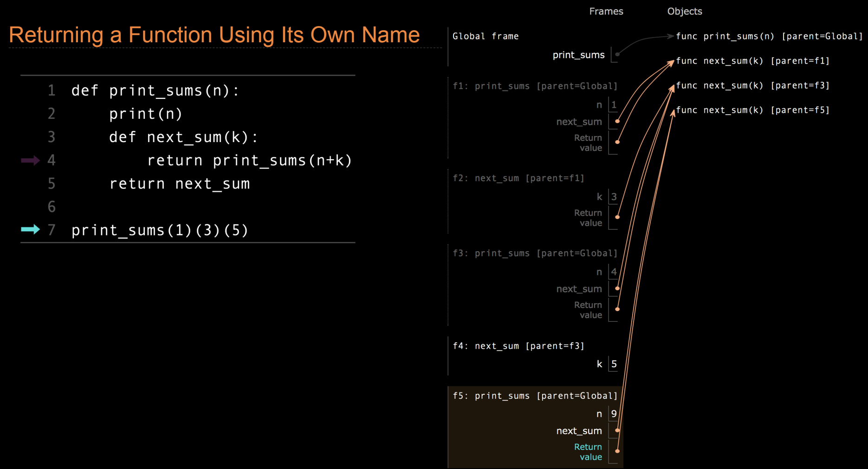Click the n value 9 in frame f5
868x469 pixels.
[614, 414]
